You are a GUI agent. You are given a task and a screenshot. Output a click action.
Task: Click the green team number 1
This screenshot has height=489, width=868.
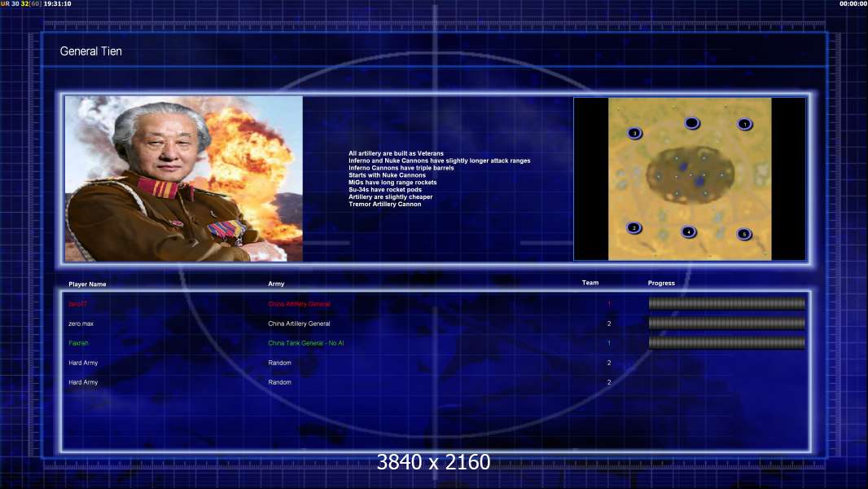coord(609,343)
